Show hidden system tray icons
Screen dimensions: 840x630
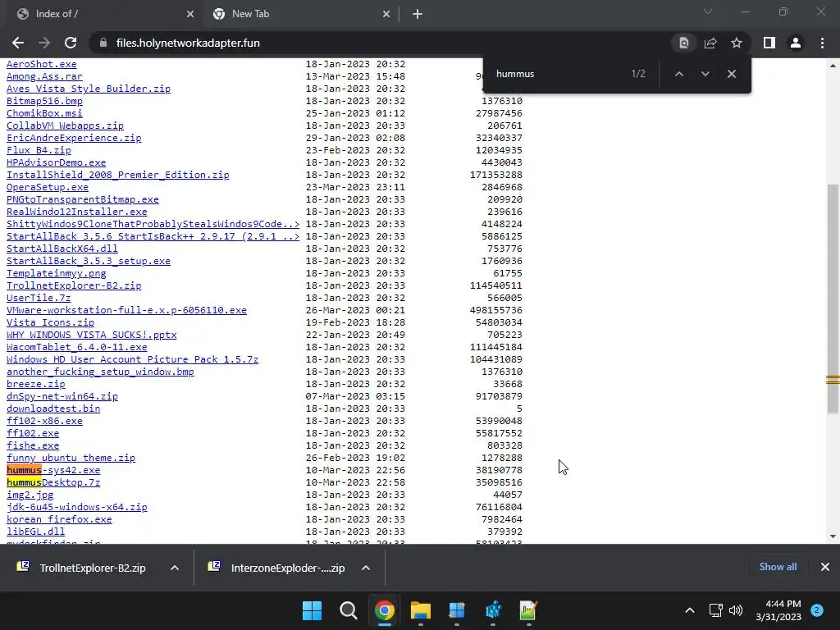coord(690,610)
